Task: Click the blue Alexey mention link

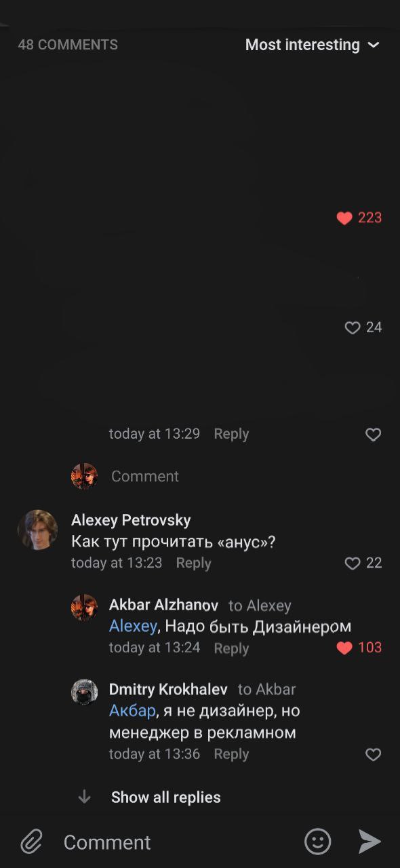Action: point(133,626)
